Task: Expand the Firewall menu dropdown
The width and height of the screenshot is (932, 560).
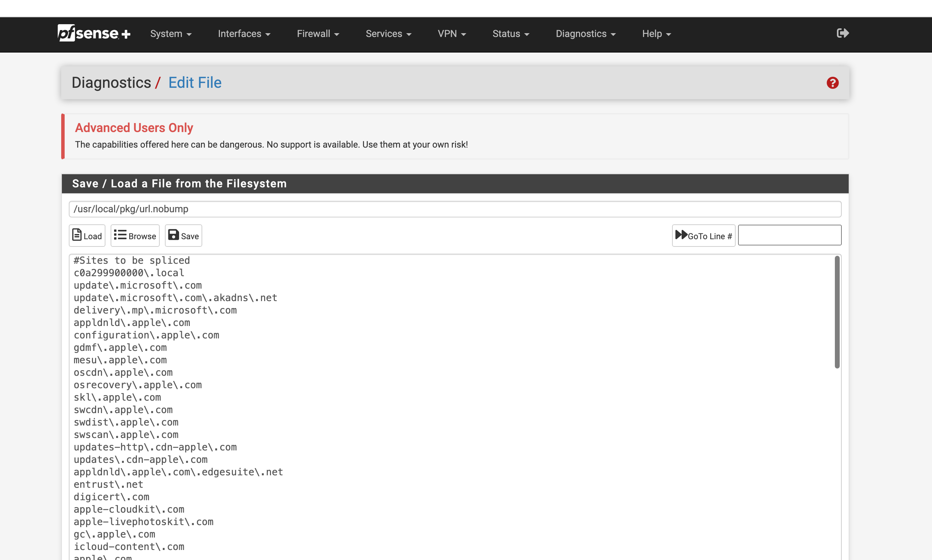Action: point(318,34)
